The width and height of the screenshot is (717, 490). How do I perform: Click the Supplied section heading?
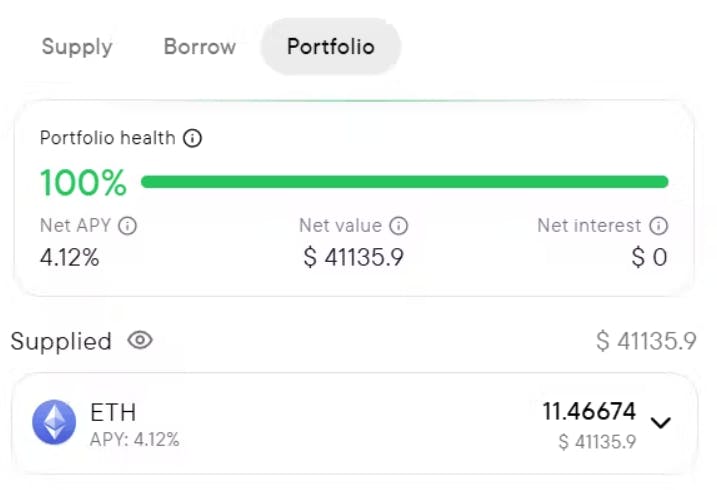pos(61,341)
